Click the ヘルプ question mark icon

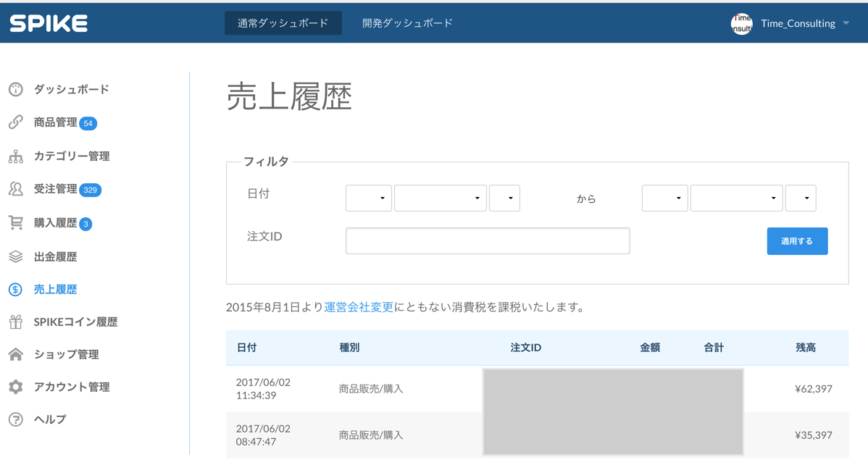tap(15, 419)
